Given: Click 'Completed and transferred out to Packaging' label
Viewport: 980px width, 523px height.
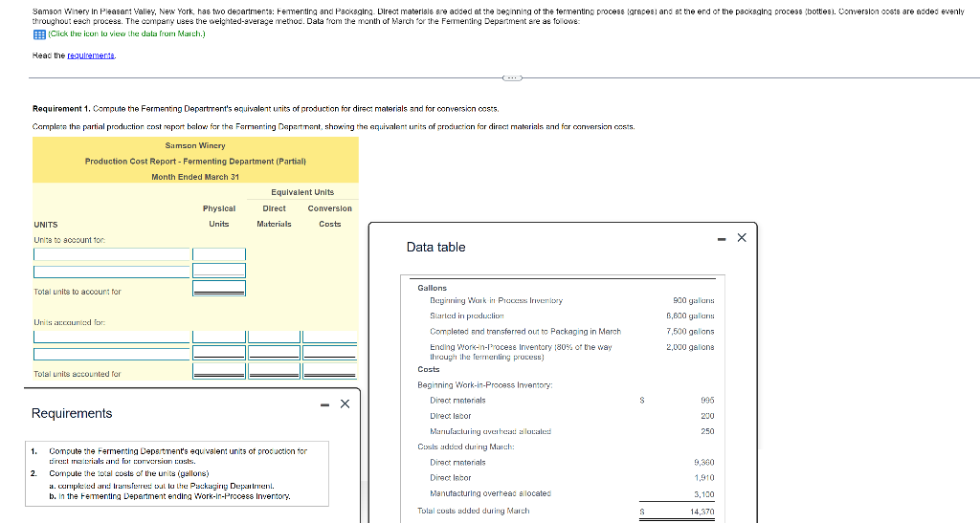Looking at the screenshot, I should pos(525,332).
